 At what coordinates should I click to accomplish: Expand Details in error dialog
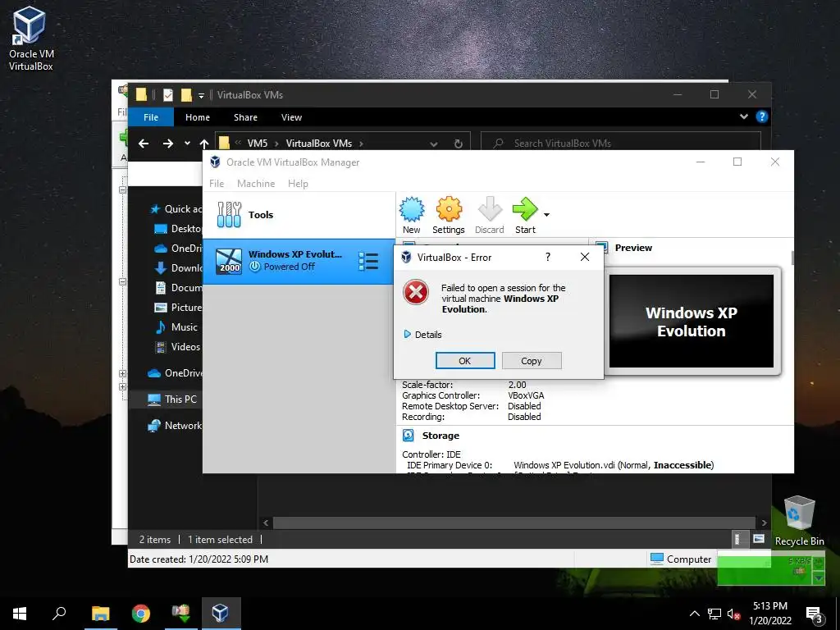coord(423,335)
